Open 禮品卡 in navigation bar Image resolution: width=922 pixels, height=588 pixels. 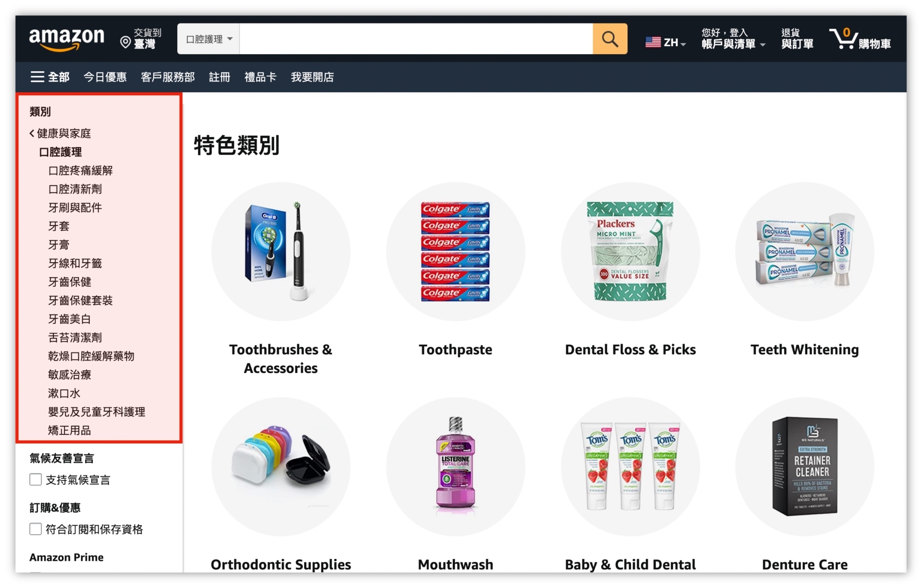pos(260,77)
